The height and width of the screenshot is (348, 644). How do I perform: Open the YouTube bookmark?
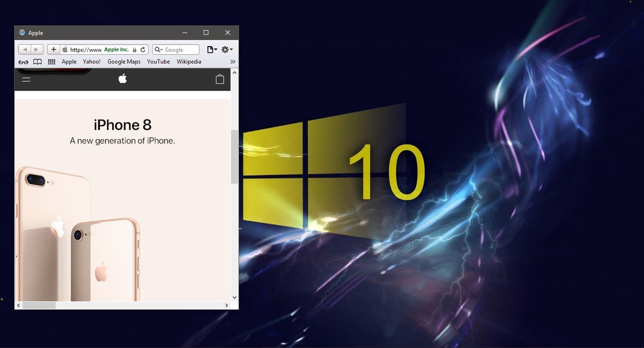coord(158,62)
